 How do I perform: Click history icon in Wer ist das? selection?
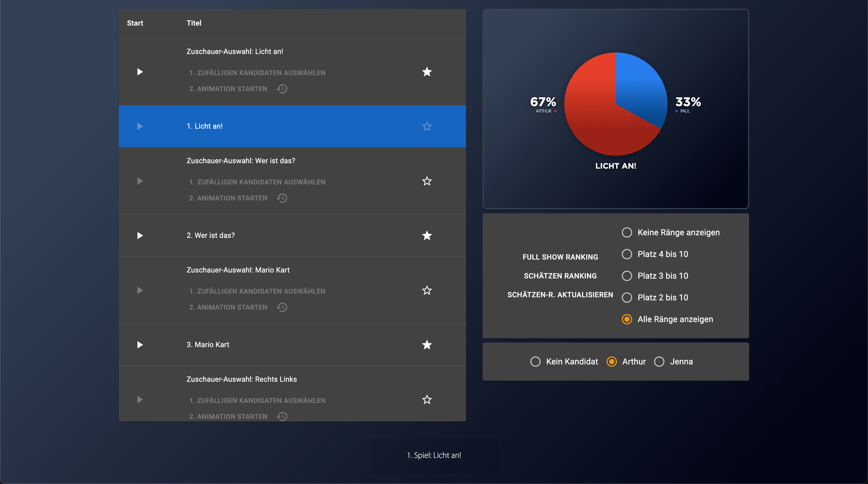tap(282, 198)
